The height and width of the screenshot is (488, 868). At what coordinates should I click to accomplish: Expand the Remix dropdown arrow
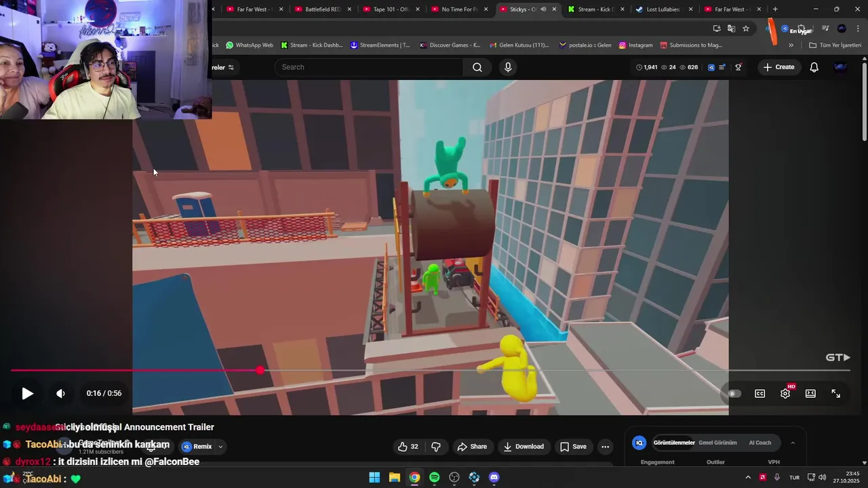pyautogui.click(x=220, y=447)
